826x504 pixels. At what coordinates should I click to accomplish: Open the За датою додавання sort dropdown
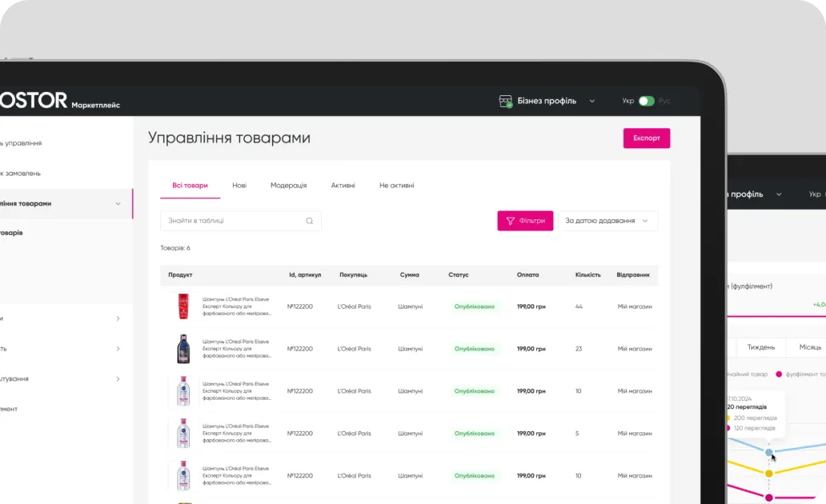point(607,221)
